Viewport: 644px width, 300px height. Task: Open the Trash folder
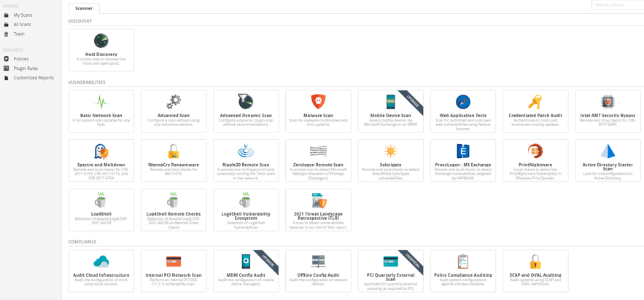(x=19, y=33)
